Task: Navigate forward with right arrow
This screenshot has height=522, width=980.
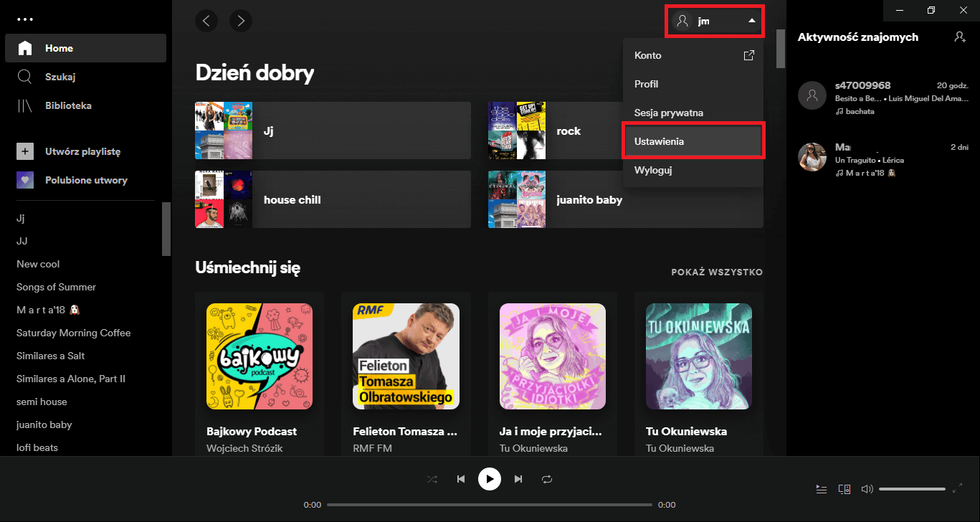Action: pos(241,21)
